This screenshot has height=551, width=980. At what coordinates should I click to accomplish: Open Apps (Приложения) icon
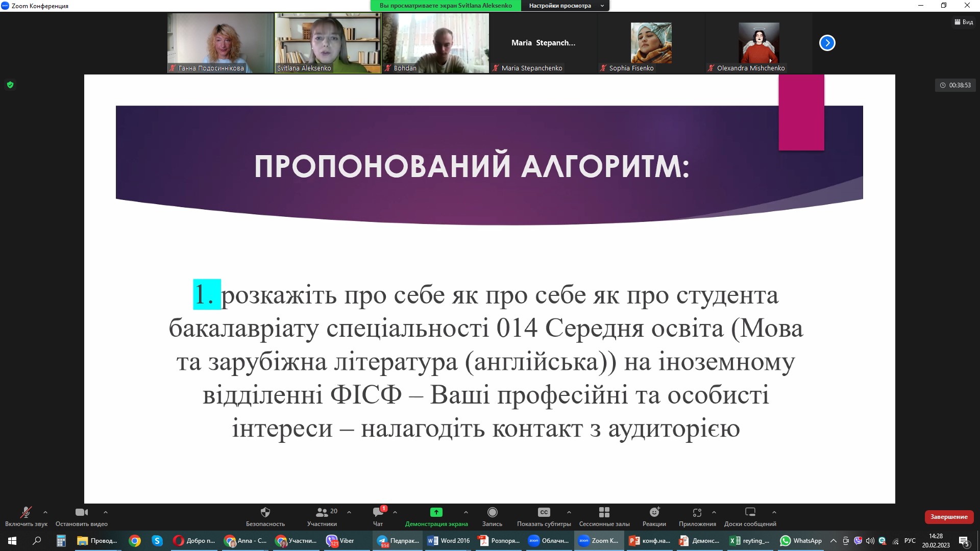click(x=697, y=512)
